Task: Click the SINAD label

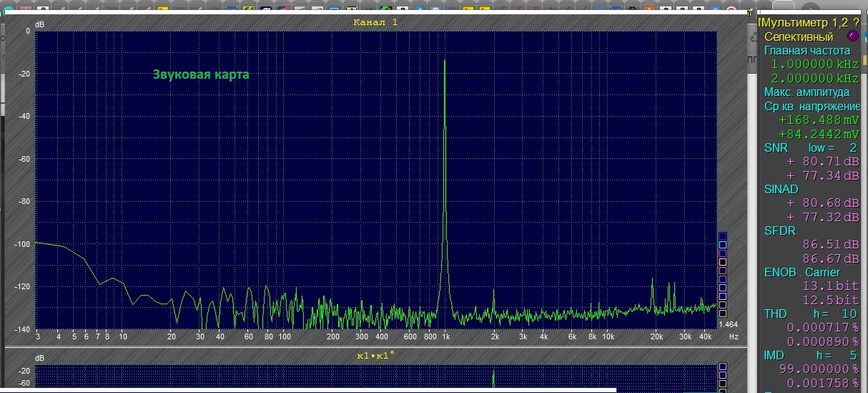Action: (781, 190)
